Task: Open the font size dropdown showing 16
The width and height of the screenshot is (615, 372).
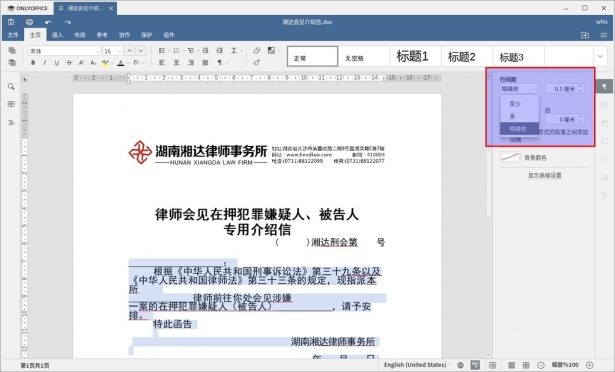Action: [x=113, y=51]
